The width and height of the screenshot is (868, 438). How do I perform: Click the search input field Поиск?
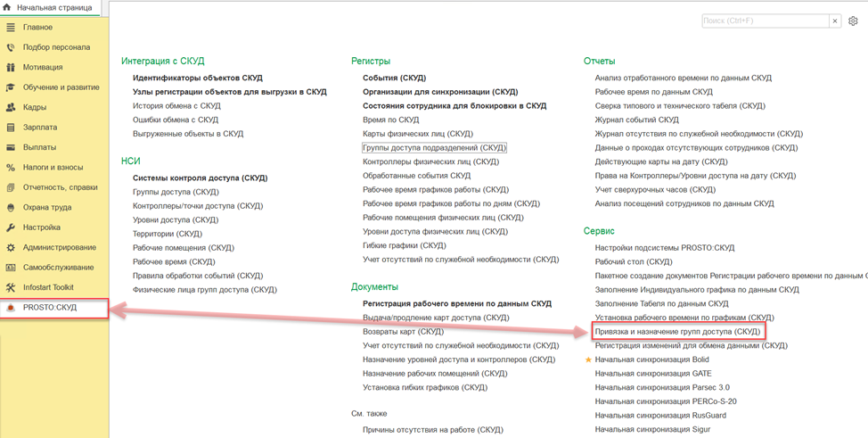click(x=765, y=21)
